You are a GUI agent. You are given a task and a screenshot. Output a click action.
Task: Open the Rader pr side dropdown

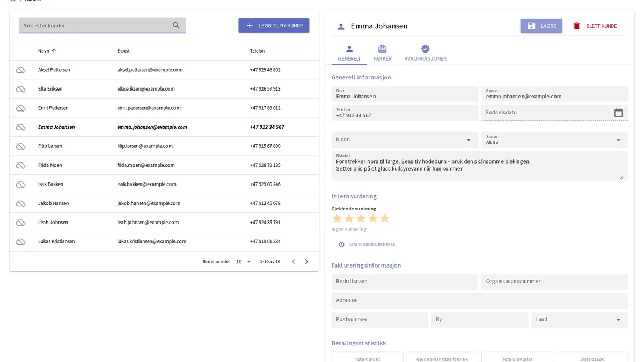244,262
